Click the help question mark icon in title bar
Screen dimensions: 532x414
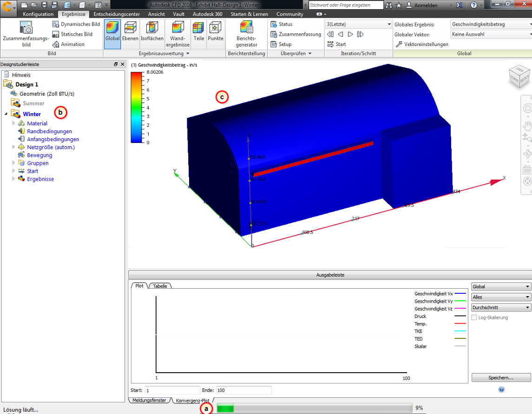click(x=474, y=5)
